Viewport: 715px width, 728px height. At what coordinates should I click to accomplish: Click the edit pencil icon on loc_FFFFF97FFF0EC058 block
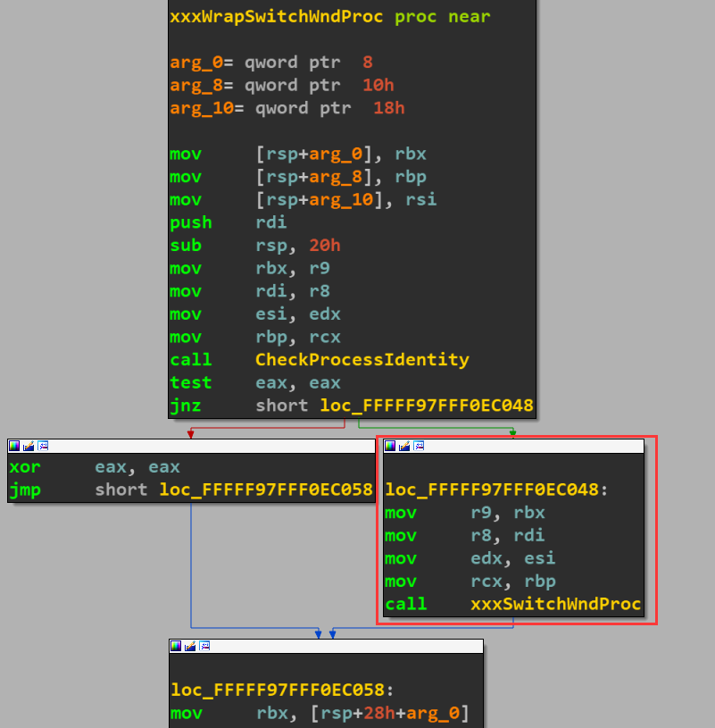(190, 646)
